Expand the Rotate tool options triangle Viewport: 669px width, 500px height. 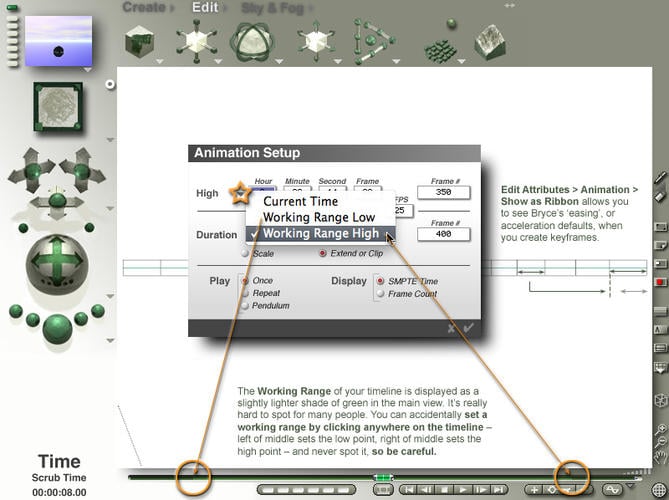tap(279, 62)
